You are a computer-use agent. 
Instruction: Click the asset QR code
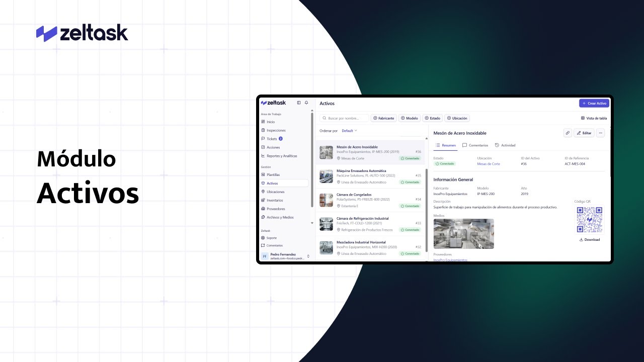(590, 220)
